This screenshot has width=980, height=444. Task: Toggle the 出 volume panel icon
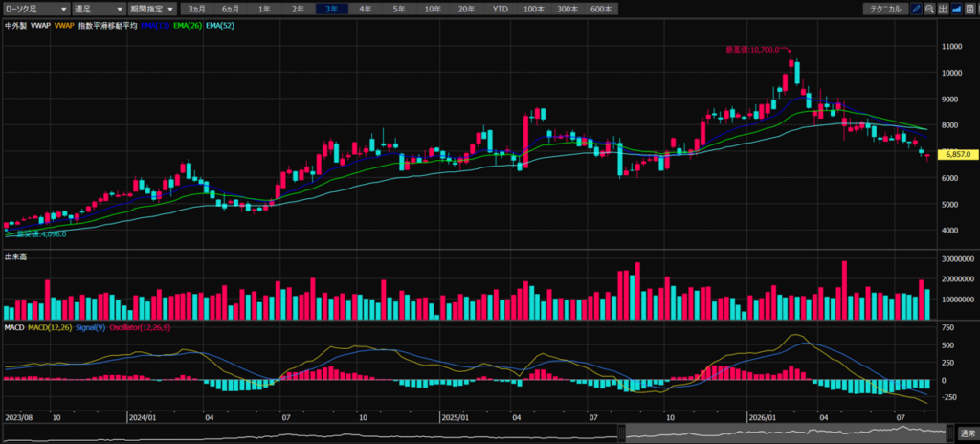943,9
